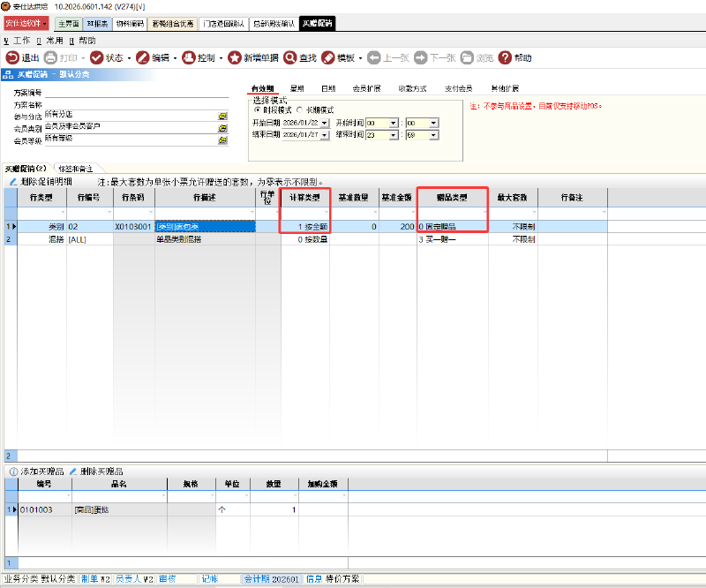Open the 开始日期 date dropdown
Viewport: 706px width, 588px height.
pos(325,123)
